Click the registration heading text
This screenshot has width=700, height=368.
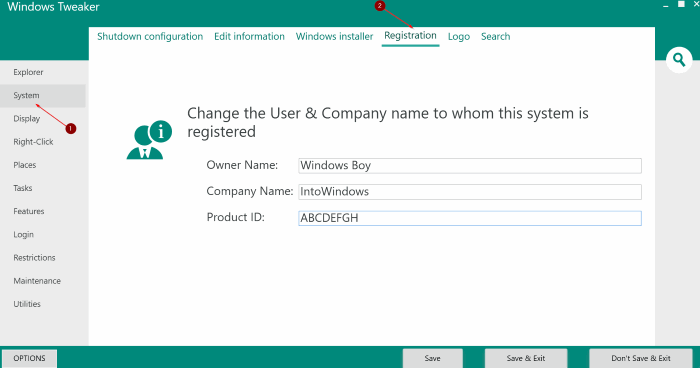tap(388, 122)
